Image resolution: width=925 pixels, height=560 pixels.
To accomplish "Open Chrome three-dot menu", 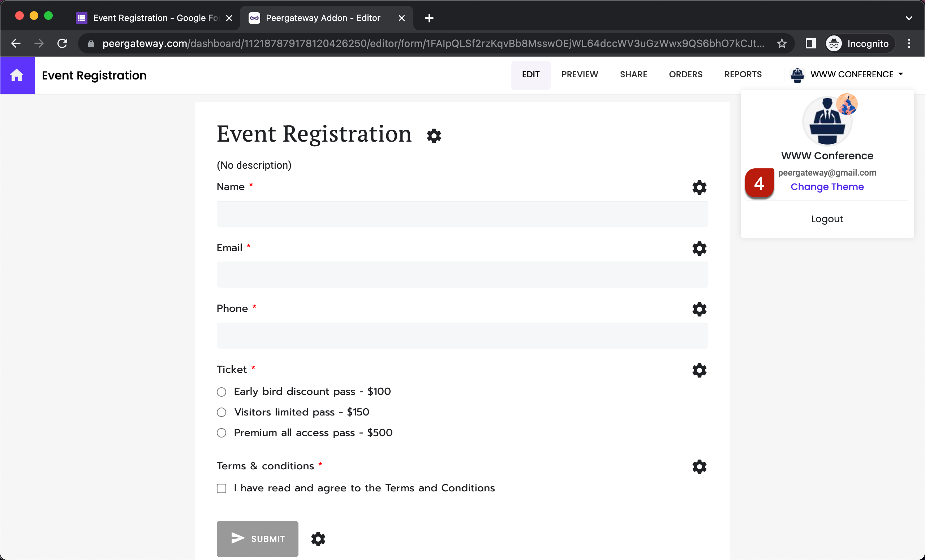I will [908, 44].
